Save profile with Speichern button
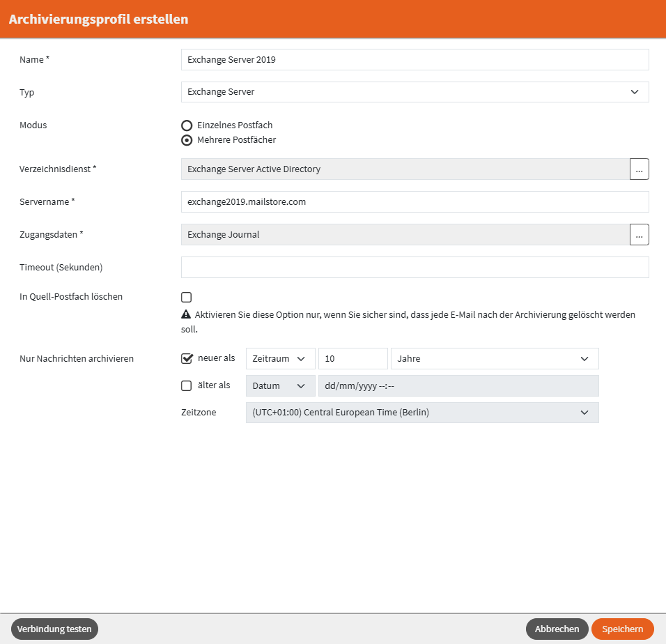This screenshot has width=666, height=644. [x=622, y=629]
